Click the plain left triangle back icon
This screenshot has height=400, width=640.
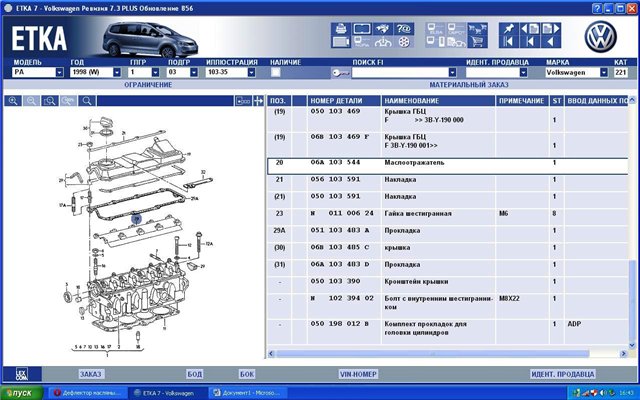(551, 42)
